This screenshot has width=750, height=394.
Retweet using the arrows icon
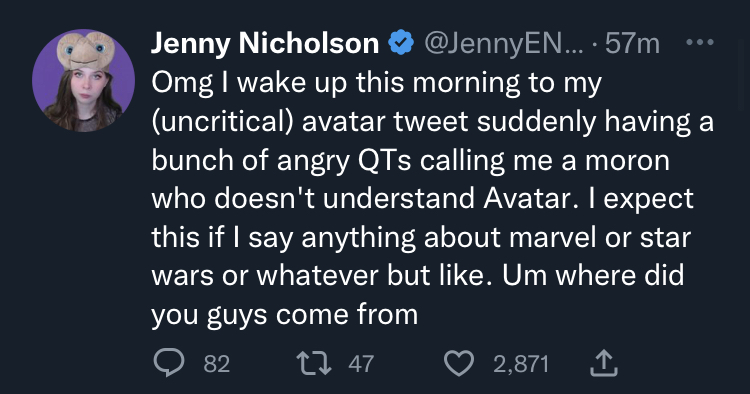314,363
